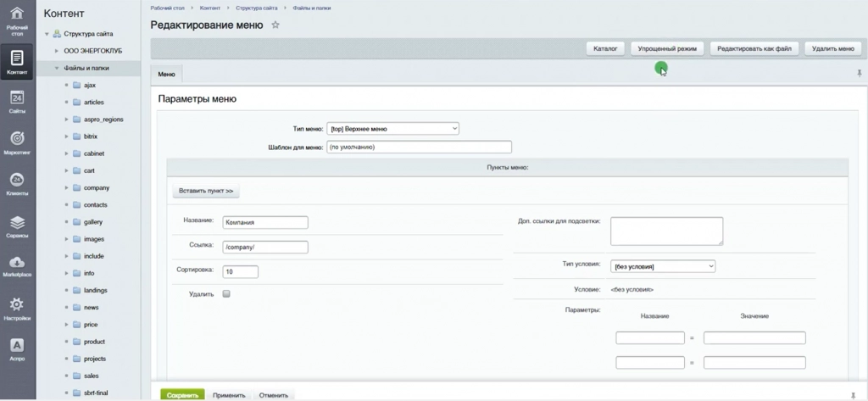868x401 pixels.
Task: Expand the bitrix folder in tree
Action: tap(66, 136)
